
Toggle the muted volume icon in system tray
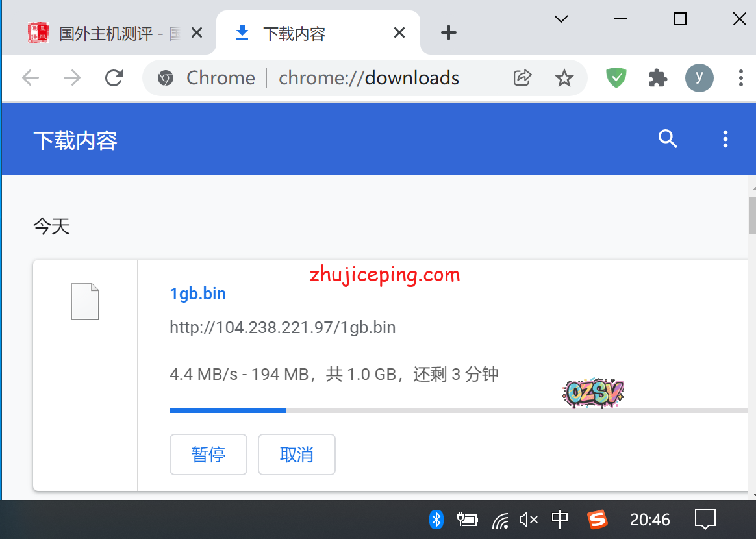(528, 520)
